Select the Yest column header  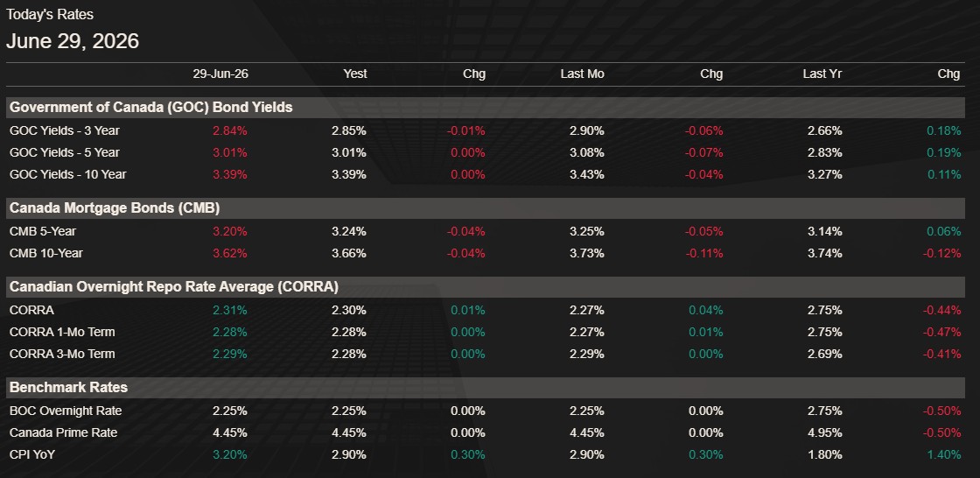click(355, 74)
